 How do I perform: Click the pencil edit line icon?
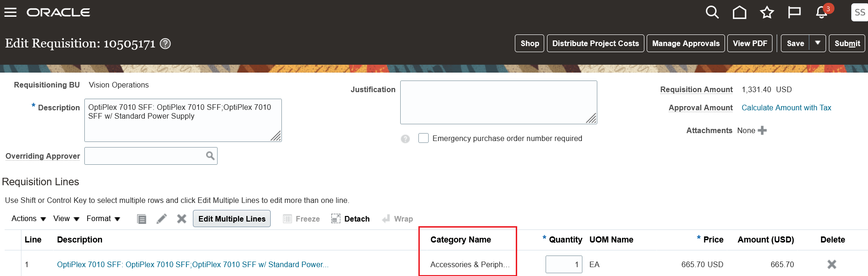pyautogui.click(x=162, y=219)
